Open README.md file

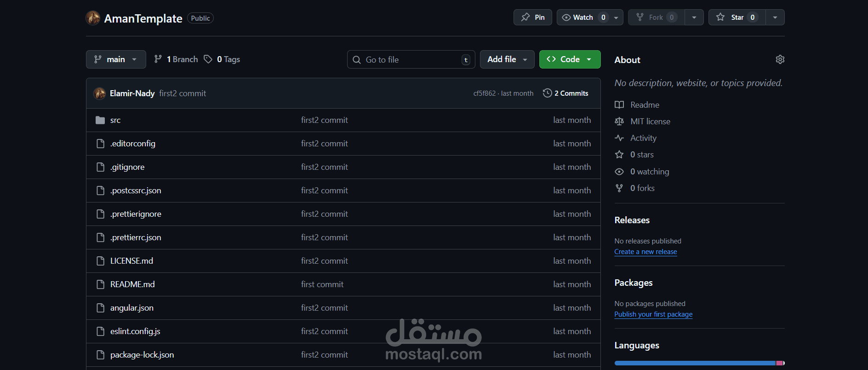(132, 284)
